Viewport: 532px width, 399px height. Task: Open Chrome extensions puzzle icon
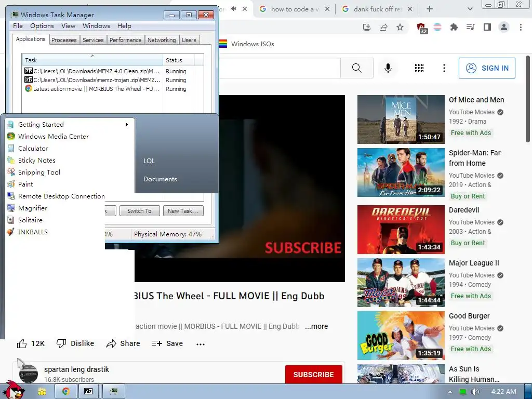[454, 27]
